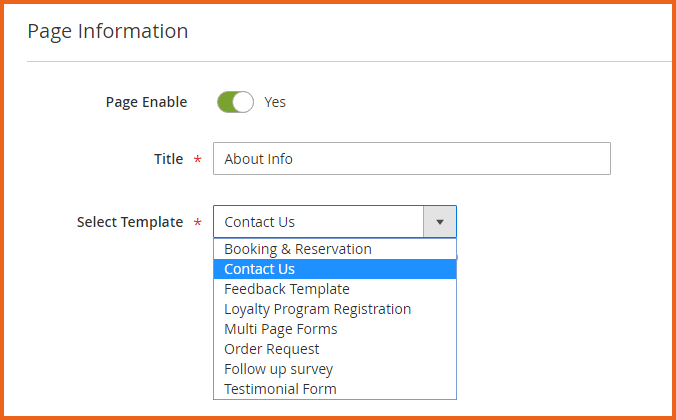Choose the Multi Page Forms option

[x=281, y=329]
